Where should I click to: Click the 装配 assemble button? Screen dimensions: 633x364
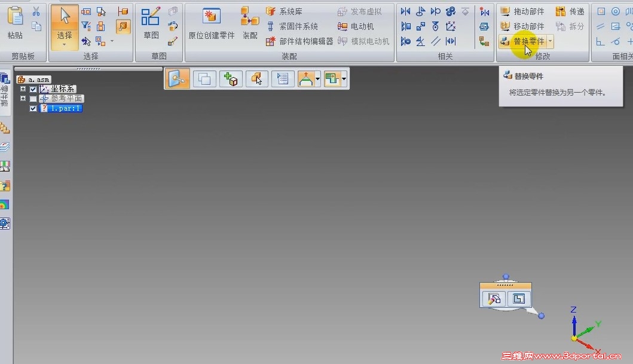point(250,23)
